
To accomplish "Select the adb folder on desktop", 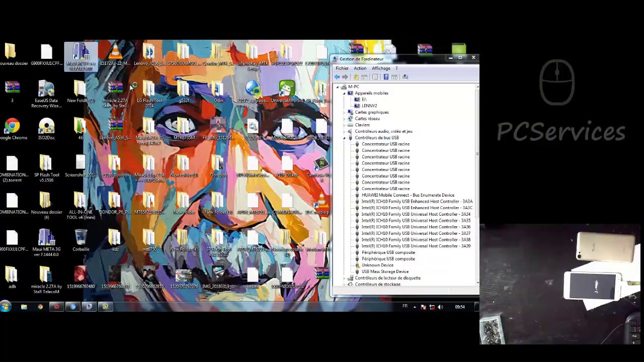I will point(12,278).
